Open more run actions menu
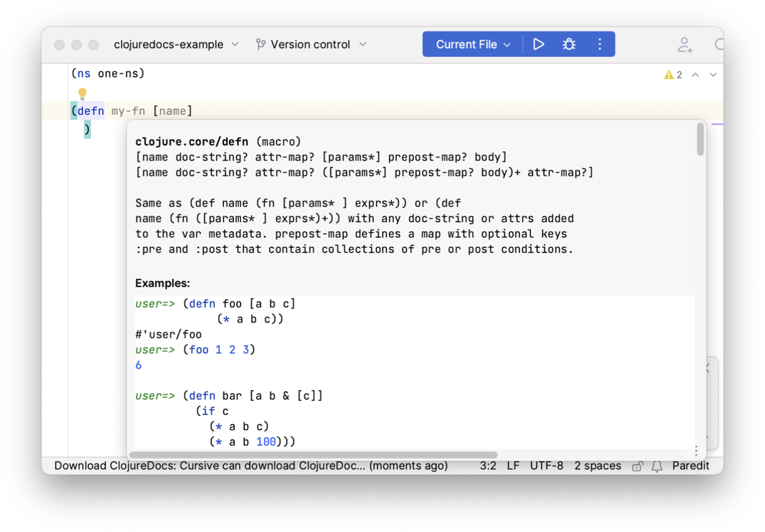This screenshot has width=765, height=532. point(600,44)
